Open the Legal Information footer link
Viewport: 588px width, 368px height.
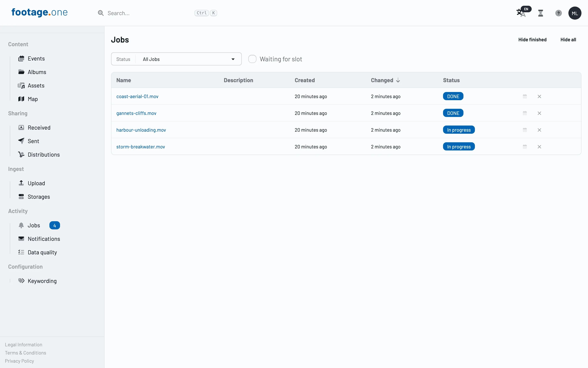coord(23,345)
